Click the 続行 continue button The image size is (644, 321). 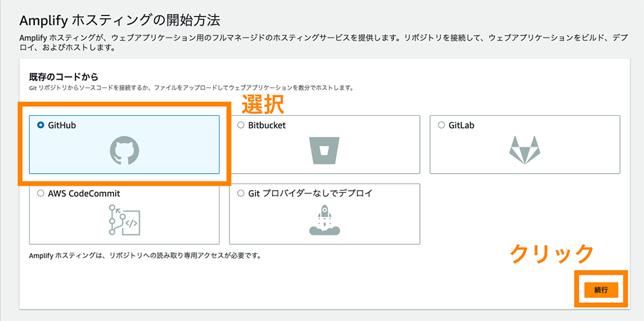pos(600,289)
